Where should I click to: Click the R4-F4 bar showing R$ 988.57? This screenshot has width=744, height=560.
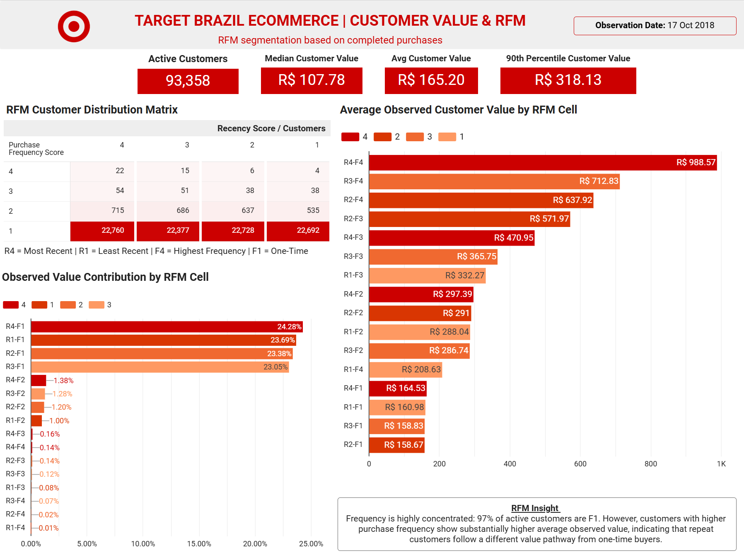(543, 163)
